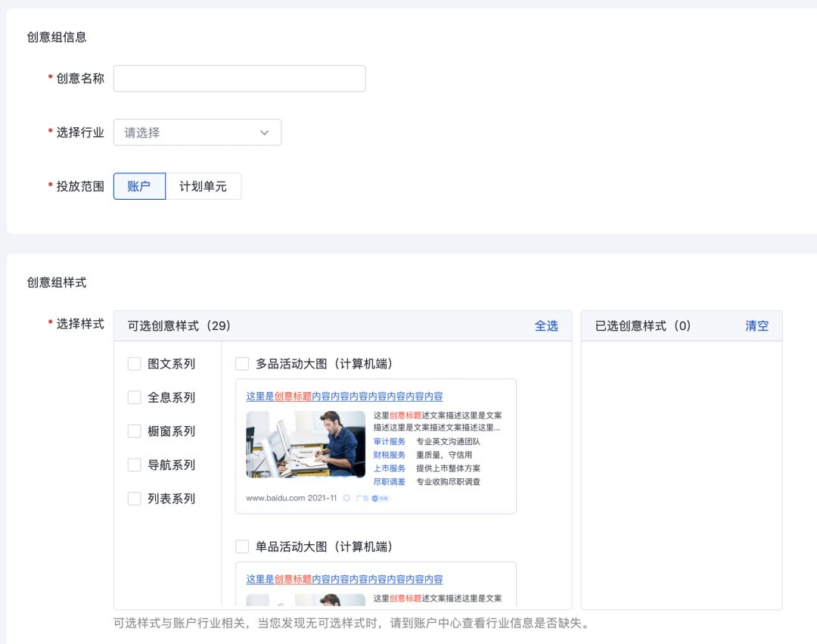Screen dimensions: 817x644
Task: Click 清空 to clear selected styles
Action: [756, 325]
